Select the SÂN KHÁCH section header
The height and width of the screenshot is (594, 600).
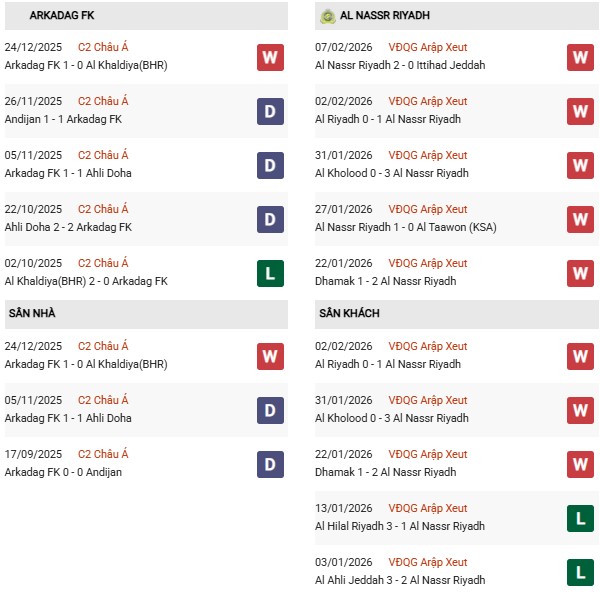(351, 313)
